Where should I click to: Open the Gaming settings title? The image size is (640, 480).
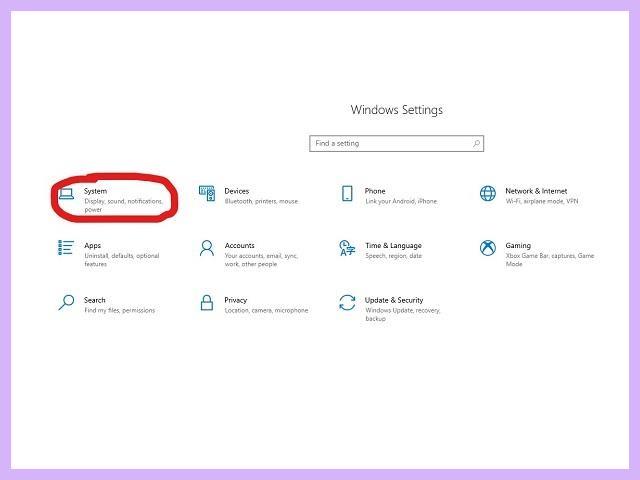[518, 246]
